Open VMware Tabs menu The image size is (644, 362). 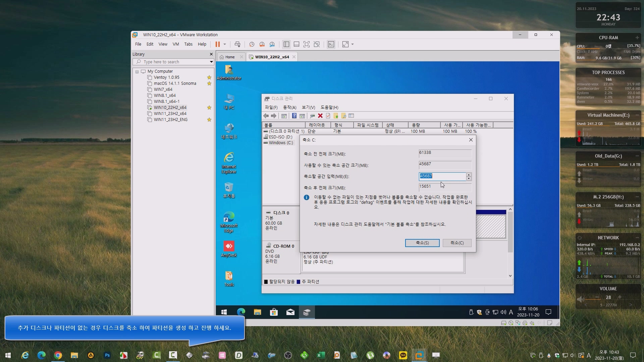pos(189,44)
